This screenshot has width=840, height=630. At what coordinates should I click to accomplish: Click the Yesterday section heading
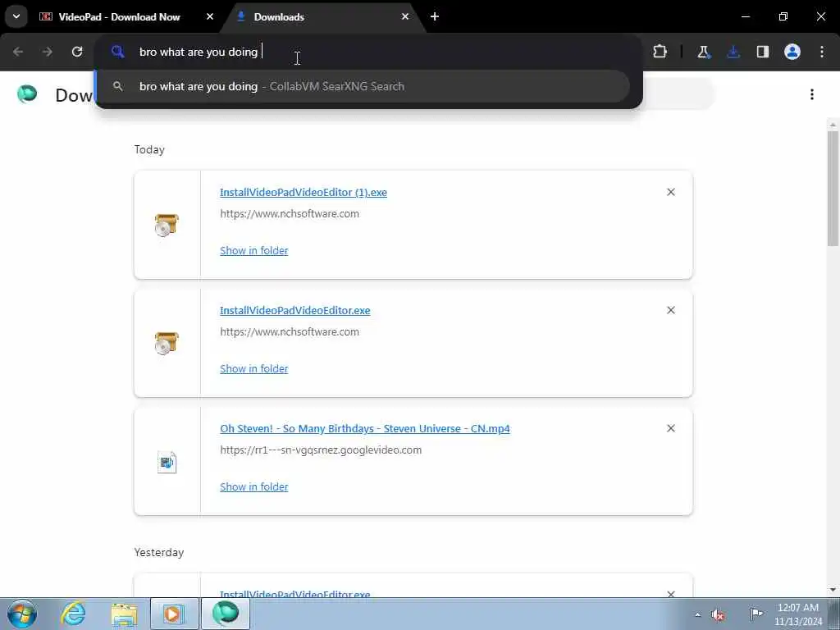click(158, 552)
